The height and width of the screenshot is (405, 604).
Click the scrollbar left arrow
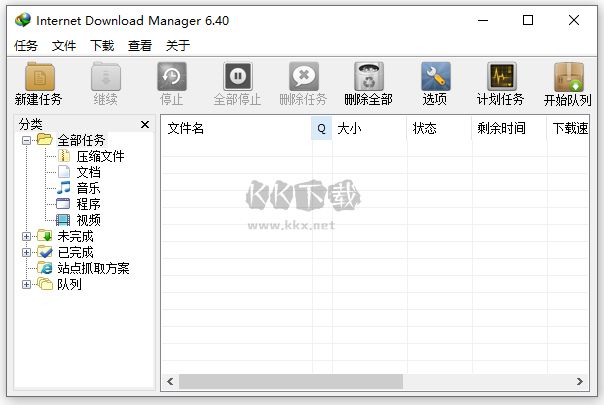[170, 381]
